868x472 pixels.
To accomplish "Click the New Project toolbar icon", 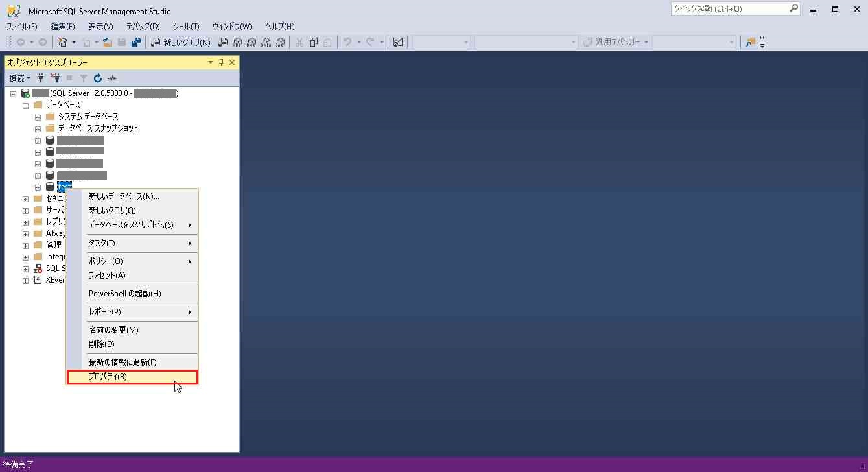I will coord(63,42).
